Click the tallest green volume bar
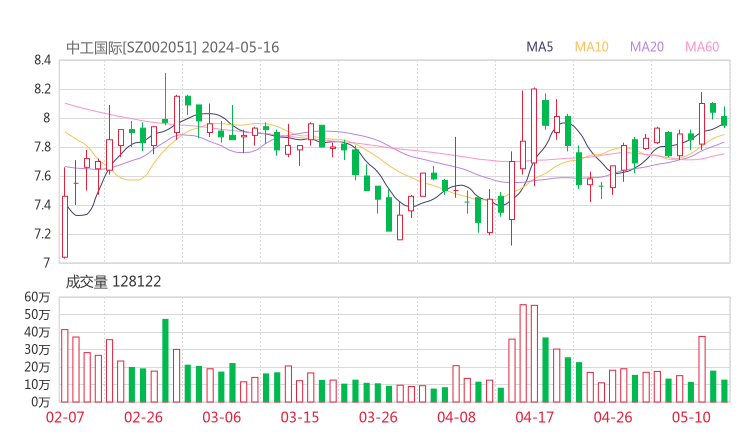This screenshot has height=440, width=740. click(165, 361)
